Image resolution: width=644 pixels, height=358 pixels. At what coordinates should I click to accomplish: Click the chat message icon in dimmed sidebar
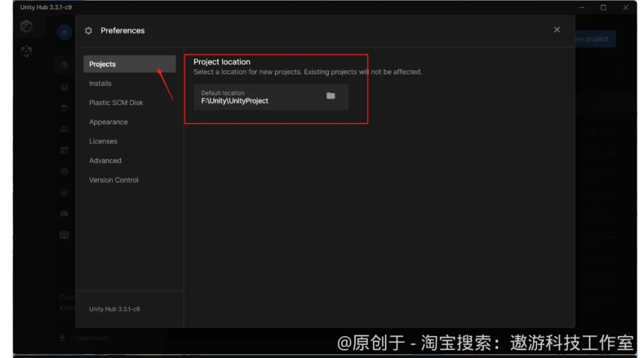point(64,235)
